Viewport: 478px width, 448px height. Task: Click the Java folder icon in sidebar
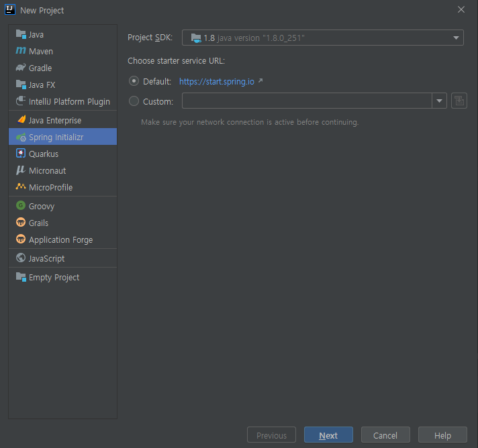(21, 34)
